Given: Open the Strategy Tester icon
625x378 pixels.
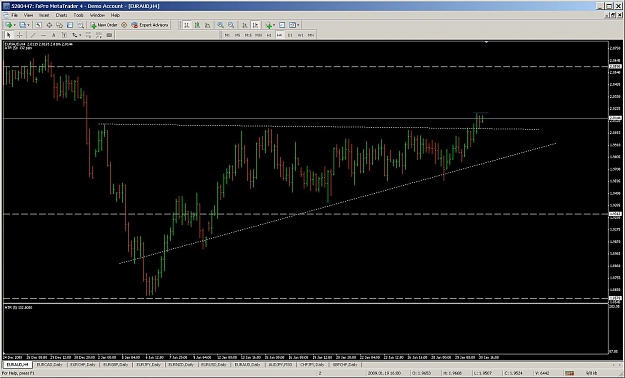Looking at the screenshot, I should (81, 25).
